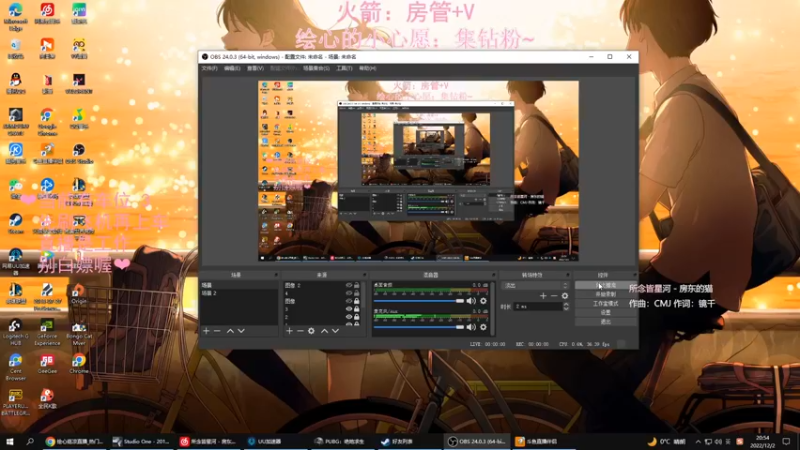Image resolution: width=800 pixels, height=450 pixels.
Task: Open the 查看(V) menu
Action: 255,68
